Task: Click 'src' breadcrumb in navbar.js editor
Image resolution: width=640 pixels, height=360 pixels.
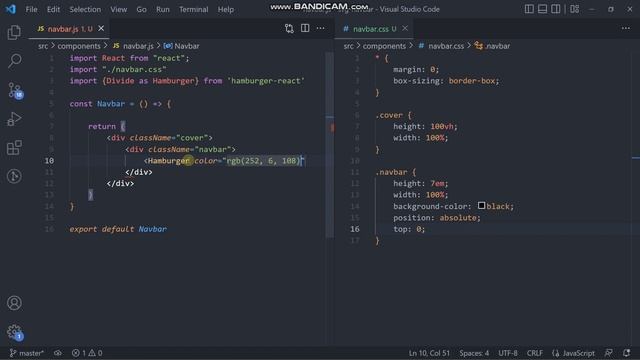Action: click(43, 46)
